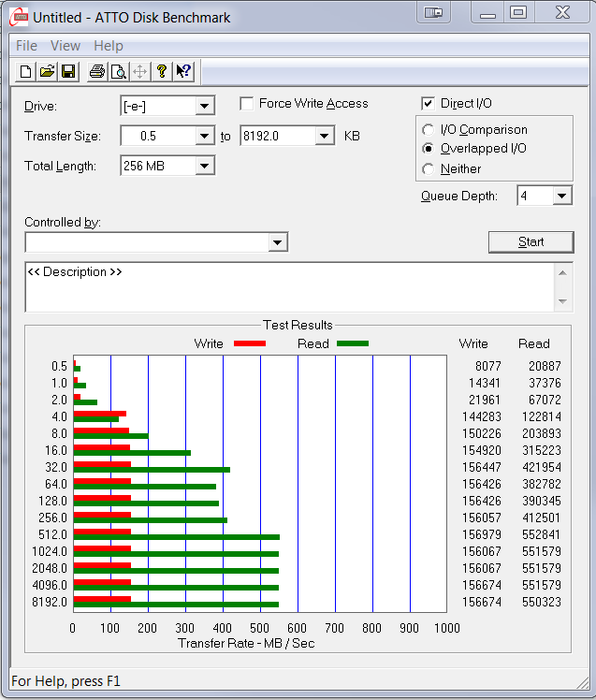Open the Drive dropdown list

point(205,106)
